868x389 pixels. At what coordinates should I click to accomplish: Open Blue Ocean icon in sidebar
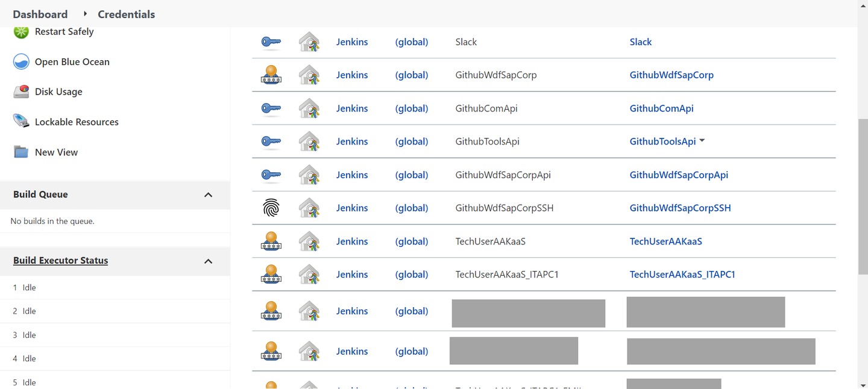click(x=21, y=61)
